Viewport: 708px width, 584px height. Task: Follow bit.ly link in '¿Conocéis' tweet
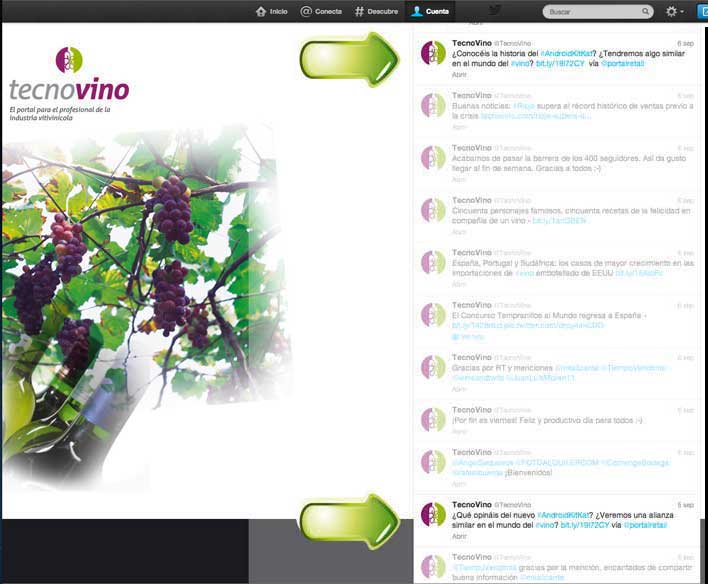point(560,64)
